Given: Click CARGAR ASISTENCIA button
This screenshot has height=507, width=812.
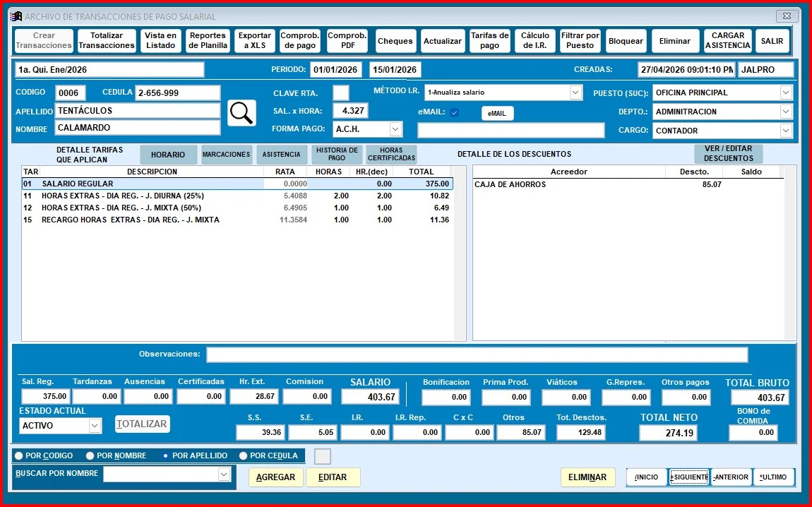Looking at the screenshot, I should 727,41.
